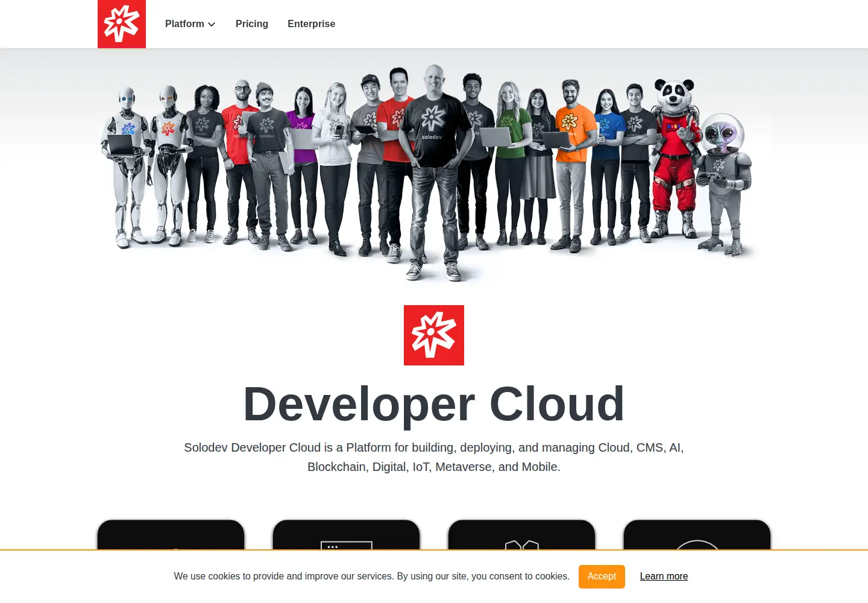Go to the Pricing page
Viewport: 868px width, 603px height.
point(252,24)
